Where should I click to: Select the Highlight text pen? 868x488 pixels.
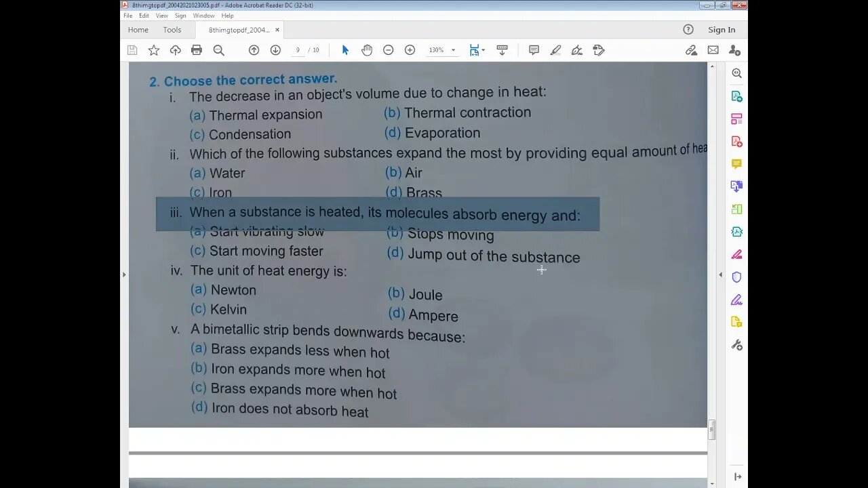tap(555, 50)
